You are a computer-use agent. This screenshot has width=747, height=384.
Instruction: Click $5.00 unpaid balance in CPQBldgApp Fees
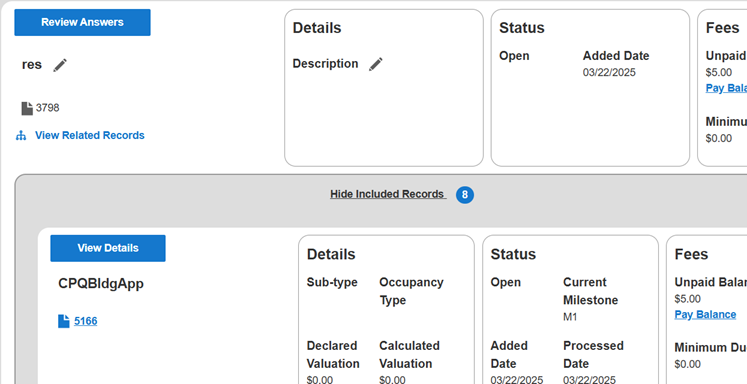point(687,299)
